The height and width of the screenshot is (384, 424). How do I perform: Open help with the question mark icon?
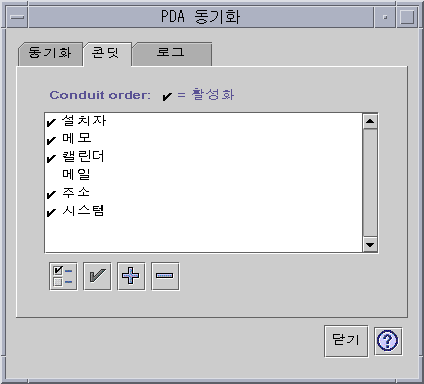click(x=388, y=341)
